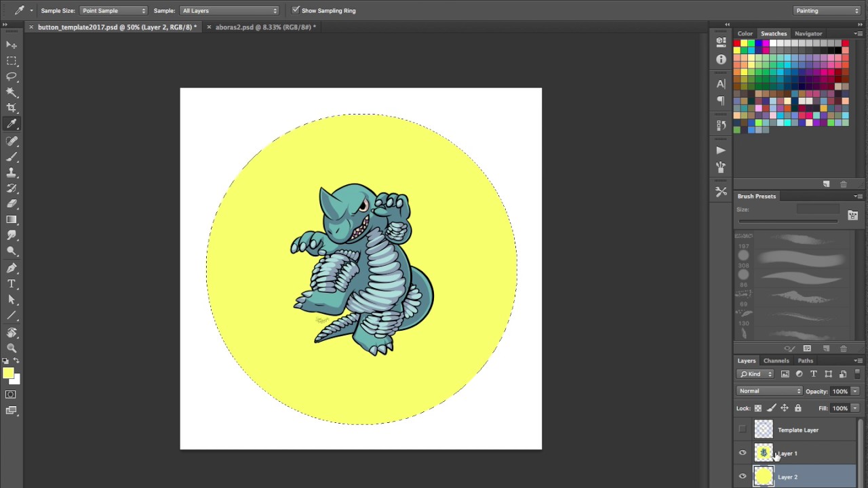The height and width of the screenshot is (488, 868).
Task: Select the Path Selection tool
Action: (x=12, y=300)
